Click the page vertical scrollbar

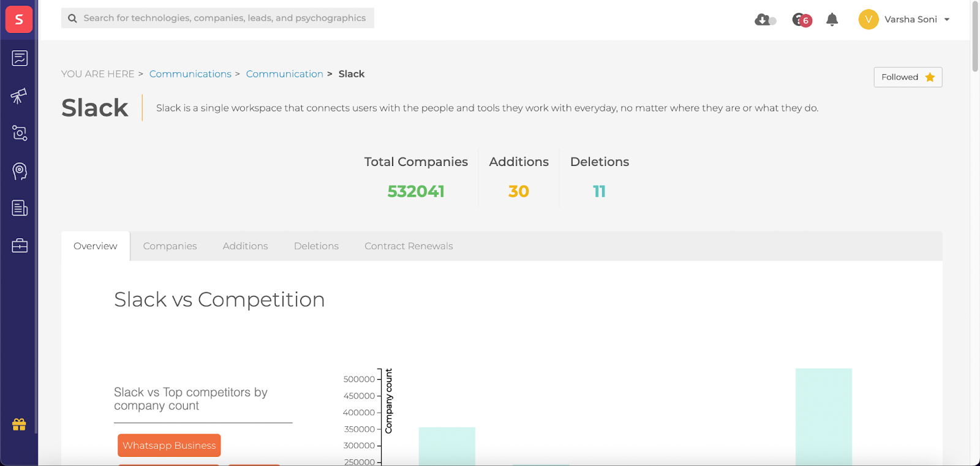(975, 37)
